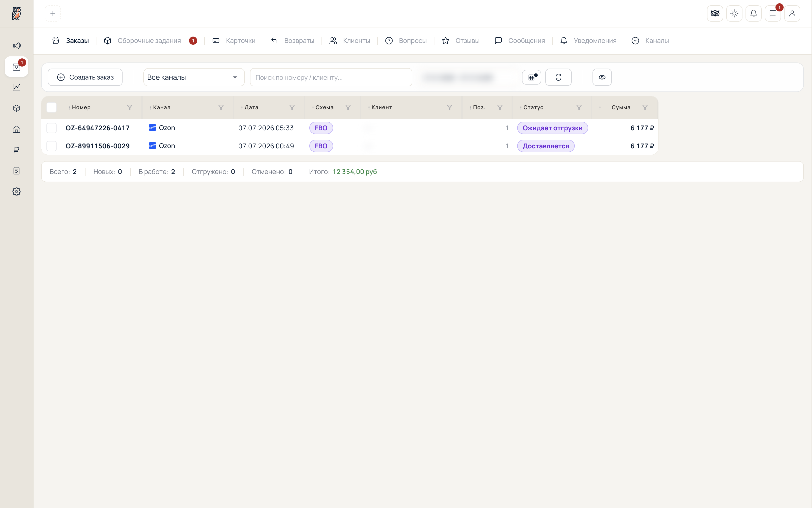This screenshot has width=812, height=508.
Task: Expand the Все каналы dropdown
Action: (x=194, y=77)
